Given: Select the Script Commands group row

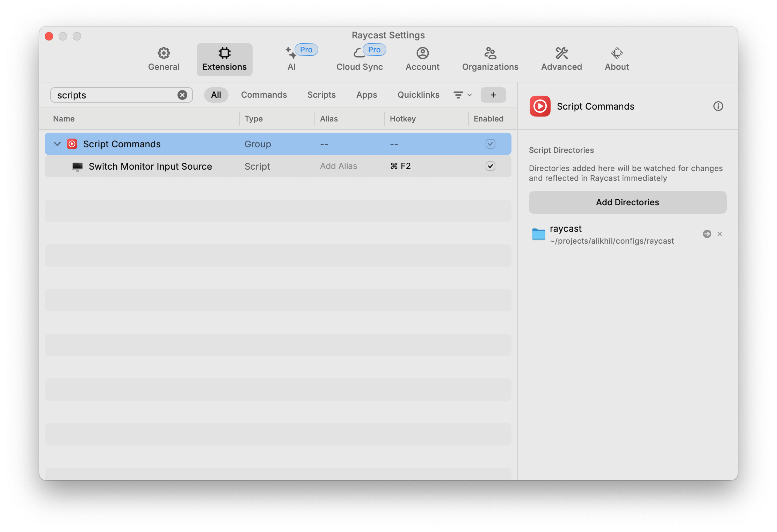Looking at the screenshot, I should point(278,144).
